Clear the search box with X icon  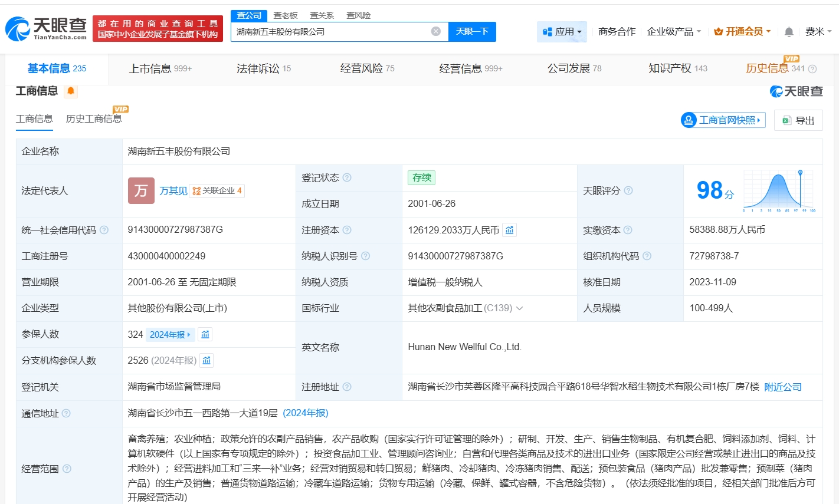click(x=435, y=32)
